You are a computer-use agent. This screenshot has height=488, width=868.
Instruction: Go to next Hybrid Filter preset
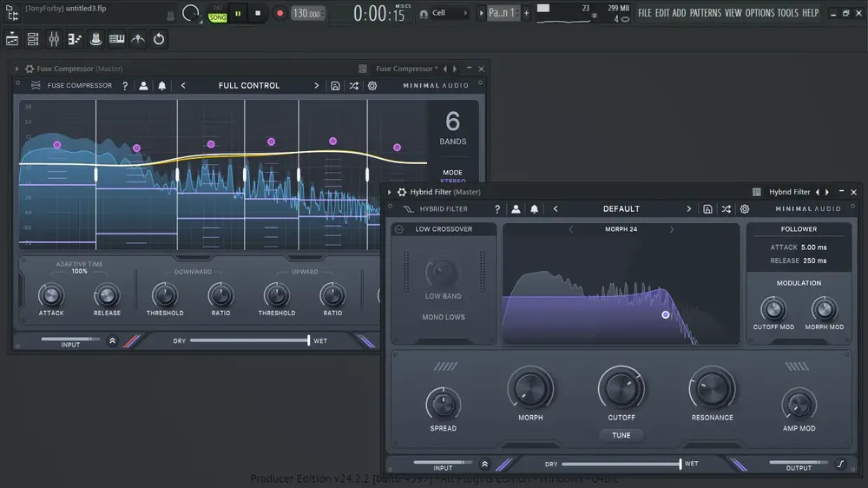(x=689, y=208)
